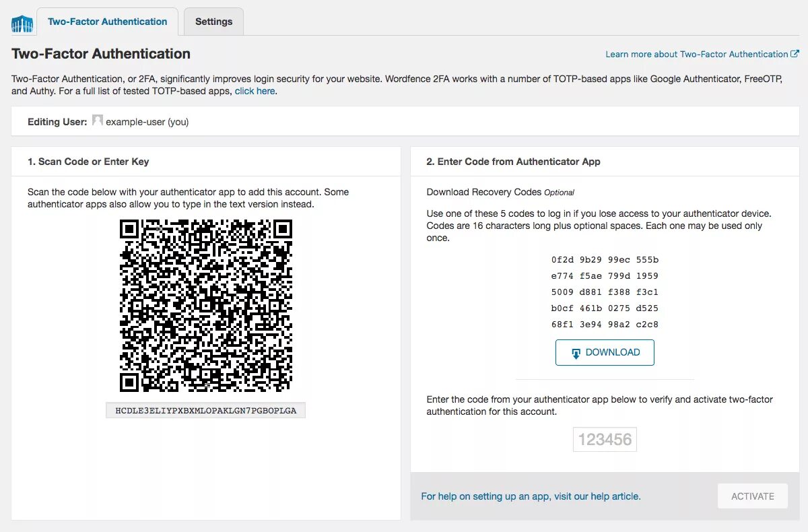Screen dimensions: 808x532
Task: Click the example-user avatar icon
Action: (x=98, y=121)
